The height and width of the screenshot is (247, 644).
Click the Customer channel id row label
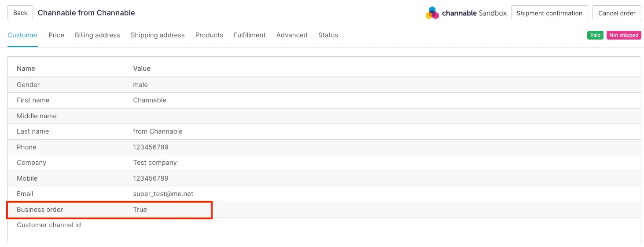pyautogui.click(x=49, y=225)
